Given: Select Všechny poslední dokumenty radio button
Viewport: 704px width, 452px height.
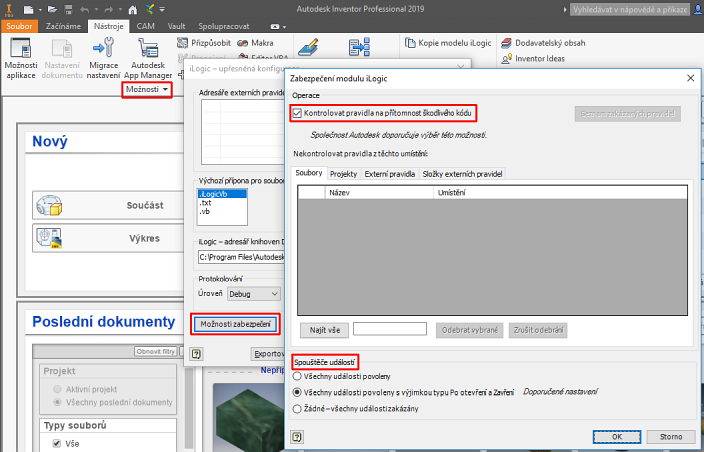Looking at the screenshot, I should point(57,402).
